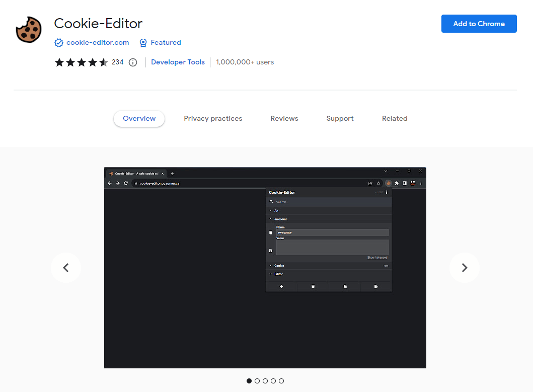Switch to the Support tab
533x392 pixels.
point(340,119)
